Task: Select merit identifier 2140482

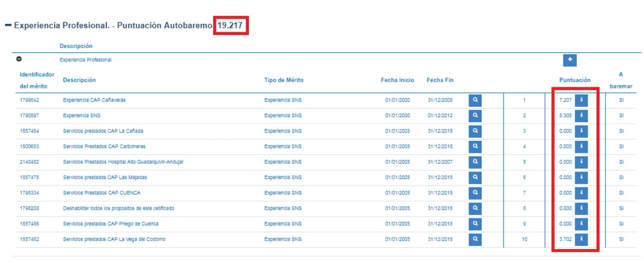Action: [x=29, y=162]
